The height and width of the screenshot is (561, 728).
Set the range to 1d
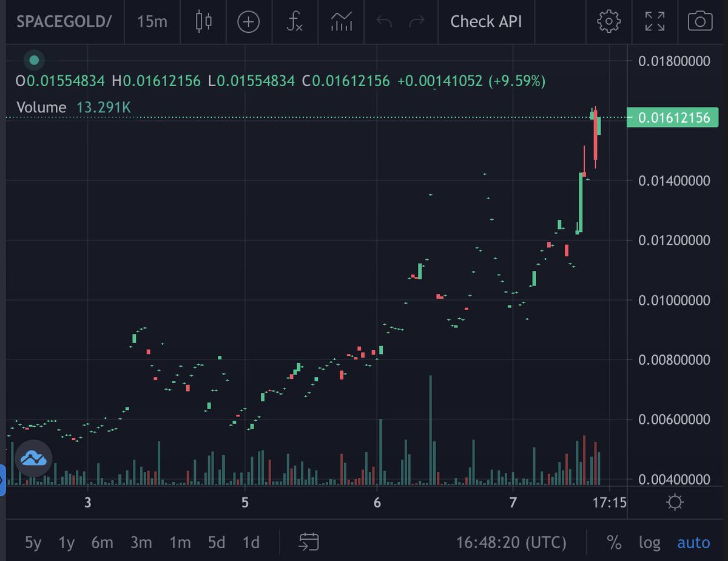(x=251, y=542)
